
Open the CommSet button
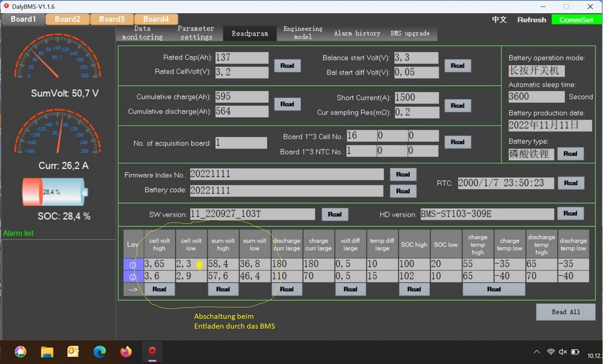576,20
